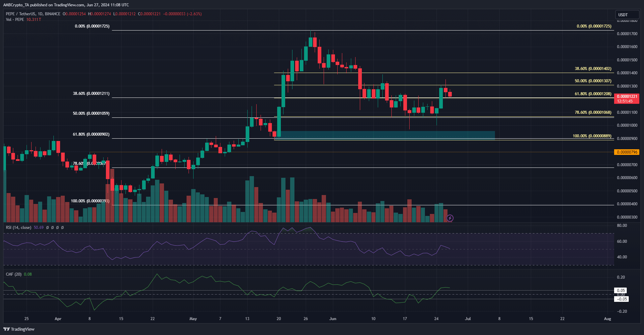Click the 78.60% (0.00001068) Fib label
The image size is (644, 335).
click(x=593, y=112)
